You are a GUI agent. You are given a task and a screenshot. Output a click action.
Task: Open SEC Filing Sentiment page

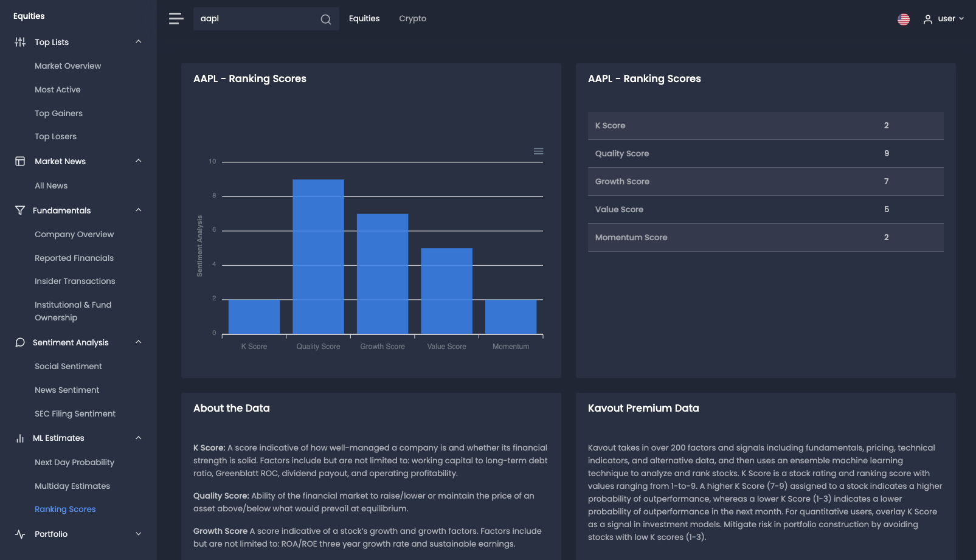pos(75,414)
